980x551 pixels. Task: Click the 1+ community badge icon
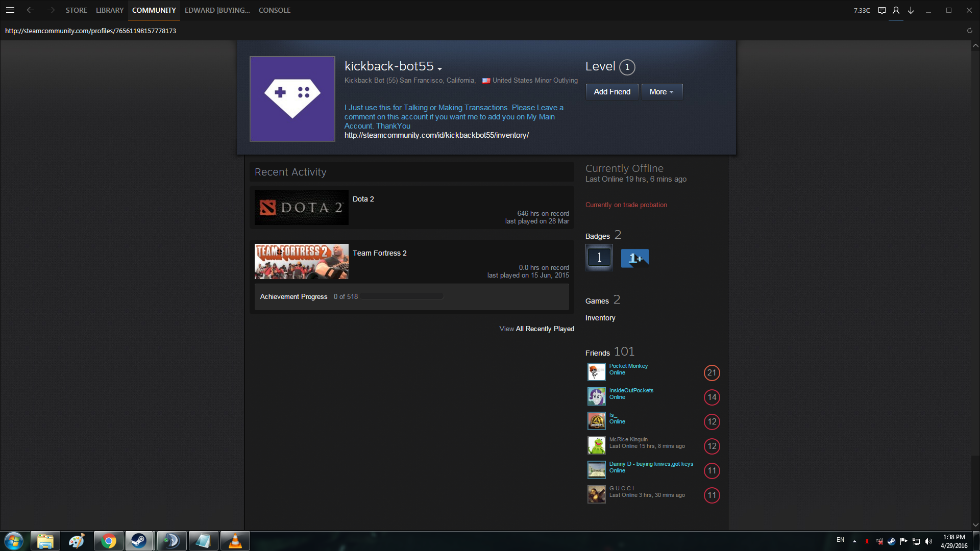point(634,258)
